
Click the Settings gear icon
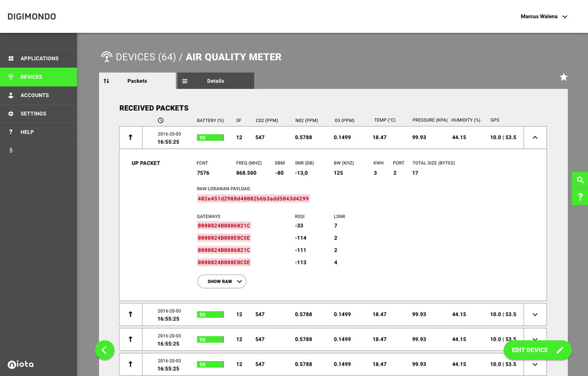click(11, 114)
